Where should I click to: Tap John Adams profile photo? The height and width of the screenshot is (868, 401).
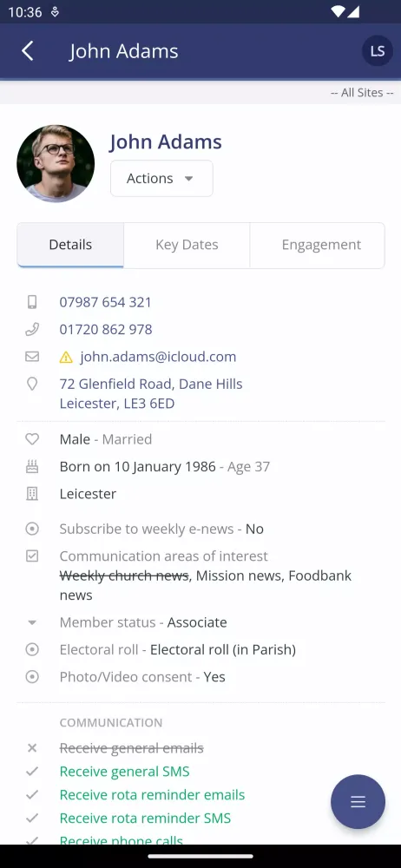pos(56,163)
